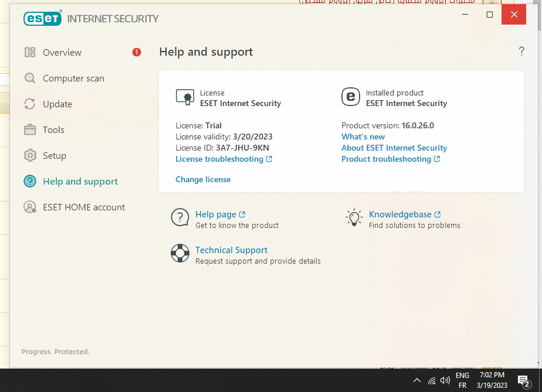
Task: Open ESET HOME account
Action: click(x=84, y=207)
